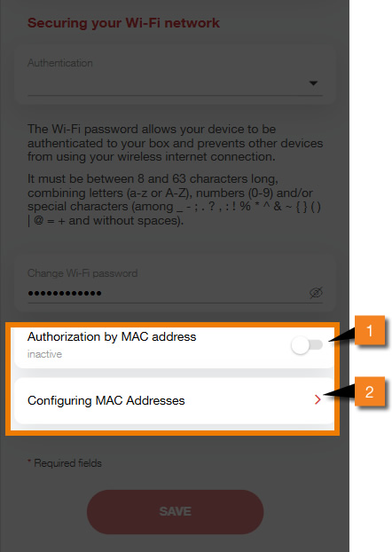Viewport: 392px width, 552px height.
Task: Click the Authorization by MAC address label
Action: coord(112,337)
